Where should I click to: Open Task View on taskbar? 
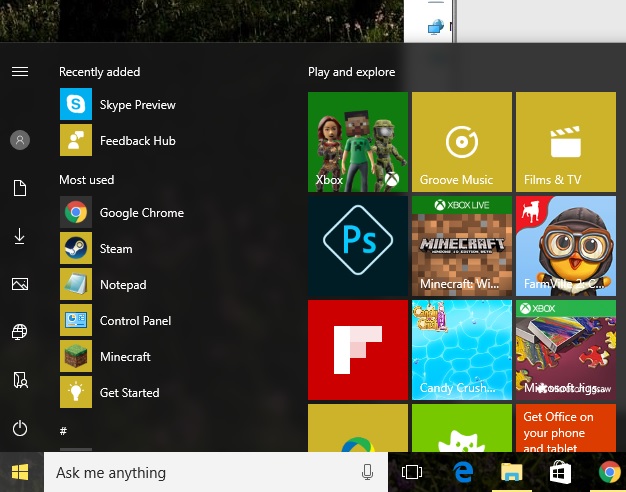click(412, 472)
